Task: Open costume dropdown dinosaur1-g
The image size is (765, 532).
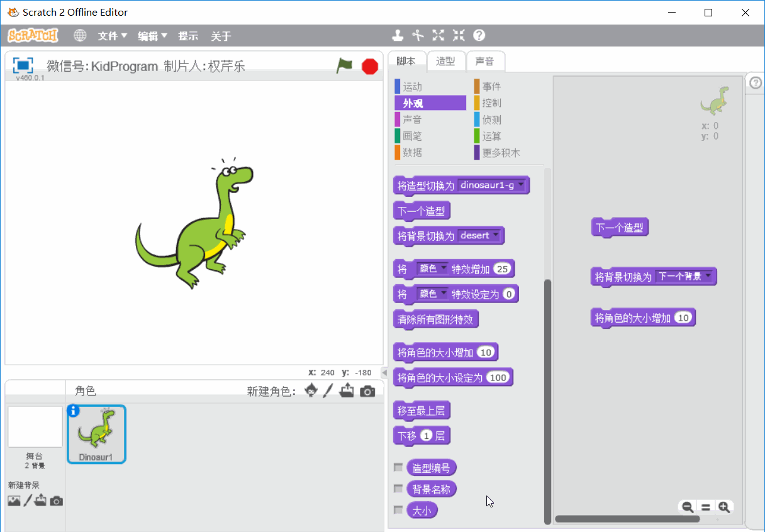Action: [x=492, y=185]
